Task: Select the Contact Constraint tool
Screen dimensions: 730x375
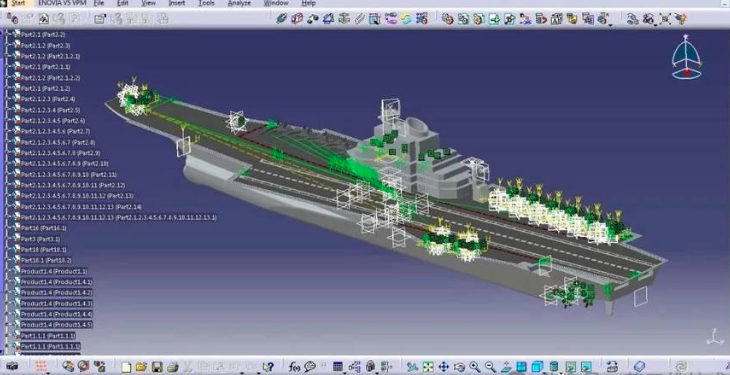Action: (297, 19)
